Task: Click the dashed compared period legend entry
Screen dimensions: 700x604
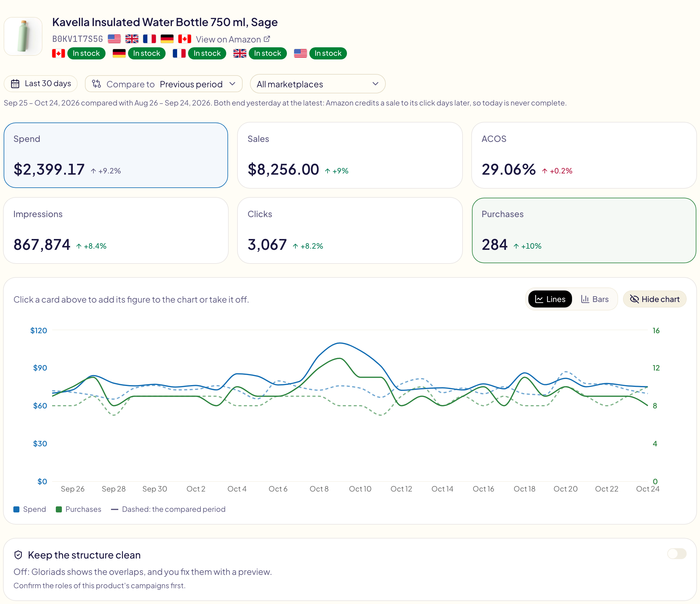Action: tap(168, 509)
